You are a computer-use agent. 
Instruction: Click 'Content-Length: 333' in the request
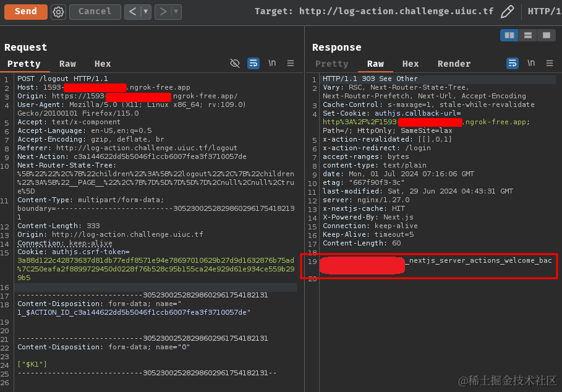pos(59,226)
